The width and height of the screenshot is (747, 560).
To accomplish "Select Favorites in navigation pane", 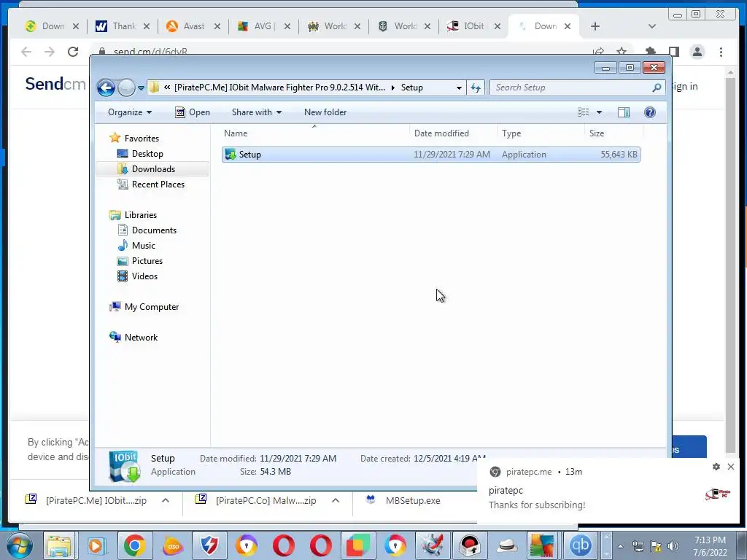I will coord(142,139).
